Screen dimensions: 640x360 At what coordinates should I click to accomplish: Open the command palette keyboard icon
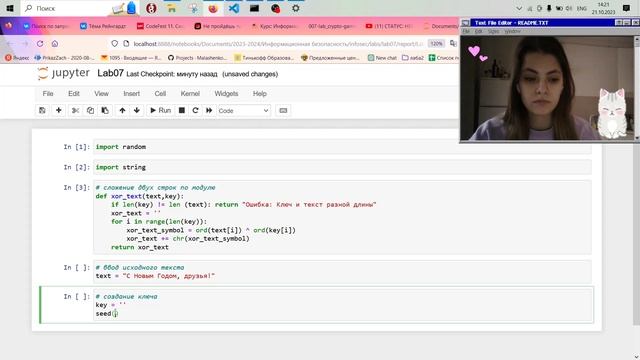click(x=283, y=111)
